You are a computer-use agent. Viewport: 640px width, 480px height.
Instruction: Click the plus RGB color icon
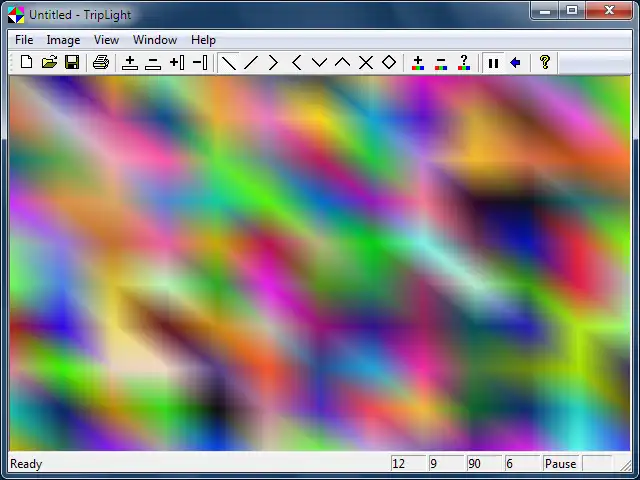tap(418, 63)
